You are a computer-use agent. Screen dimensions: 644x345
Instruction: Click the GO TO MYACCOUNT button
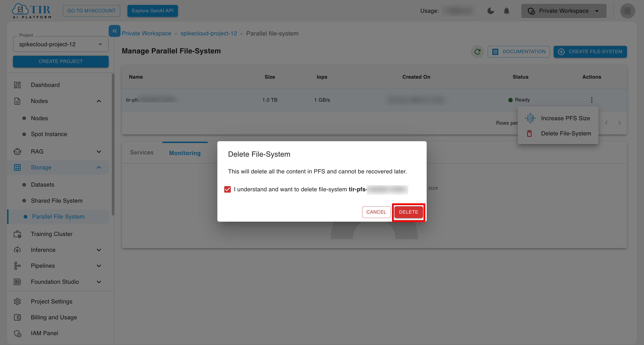[91, 11]
